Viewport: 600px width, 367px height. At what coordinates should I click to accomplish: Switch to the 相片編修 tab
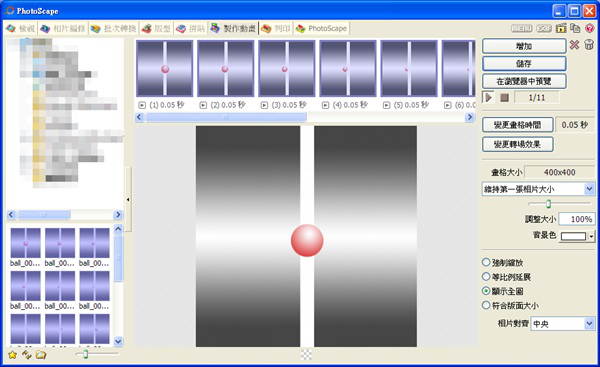[64, 28]
